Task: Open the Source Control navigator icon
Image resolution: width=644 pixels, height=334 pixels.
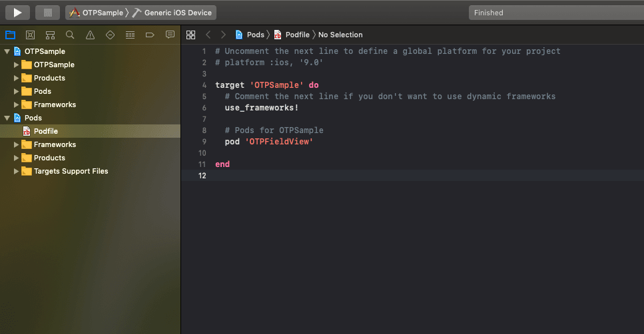Action: point(30,35)
